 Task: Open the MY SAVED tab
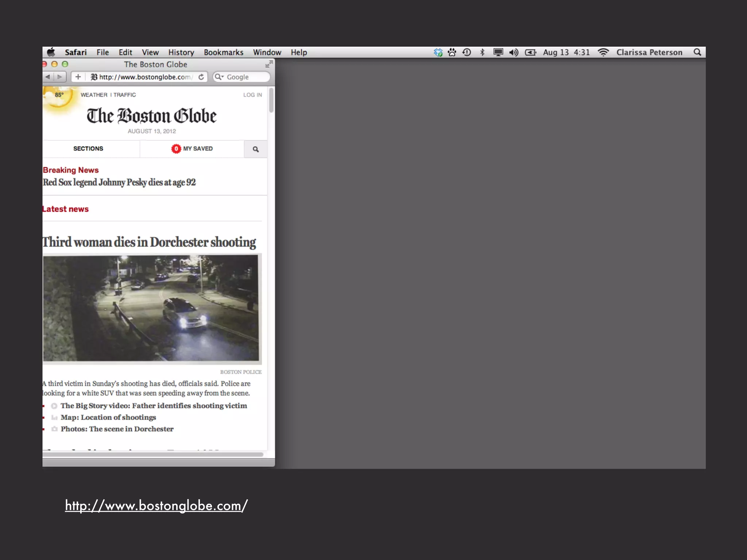[192, 149]
